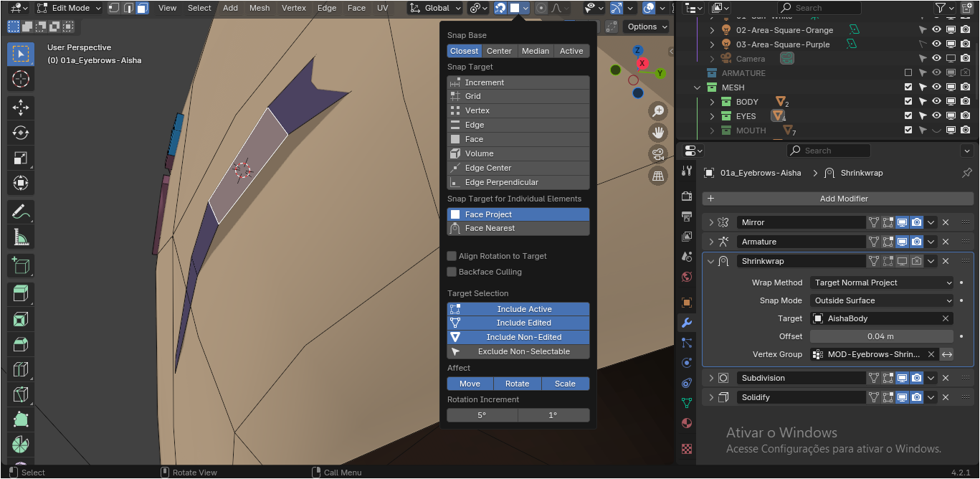Open the Select menu
Image resolution: width=980 pixels, height=479 pixels.
pyautogui.click(x=199, y=8)
